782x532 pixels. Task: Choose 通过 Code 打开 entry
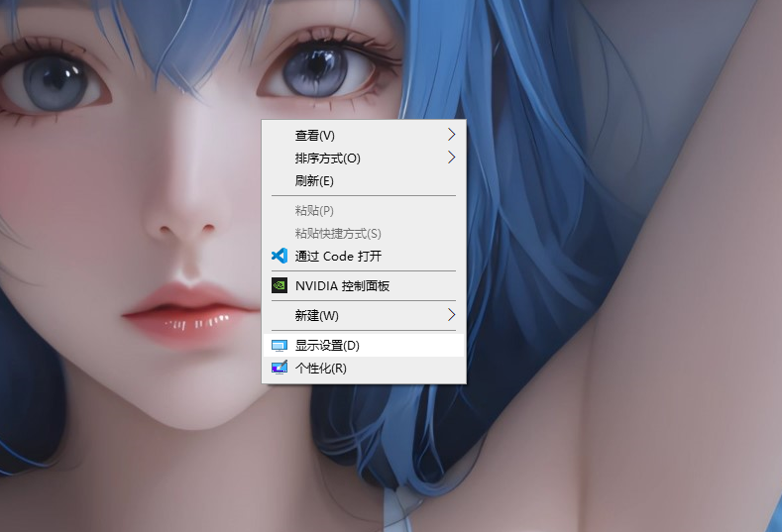coord(364,257)
